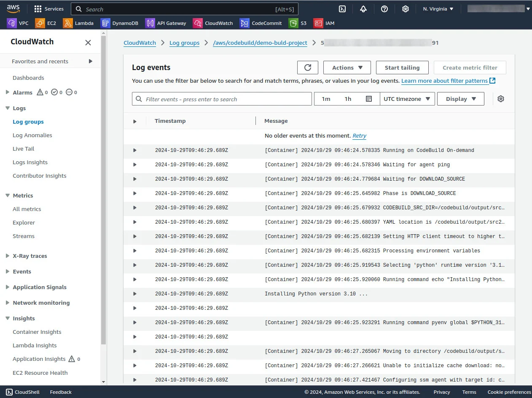Click Application Insights warning triangle icon

point(72,359)
